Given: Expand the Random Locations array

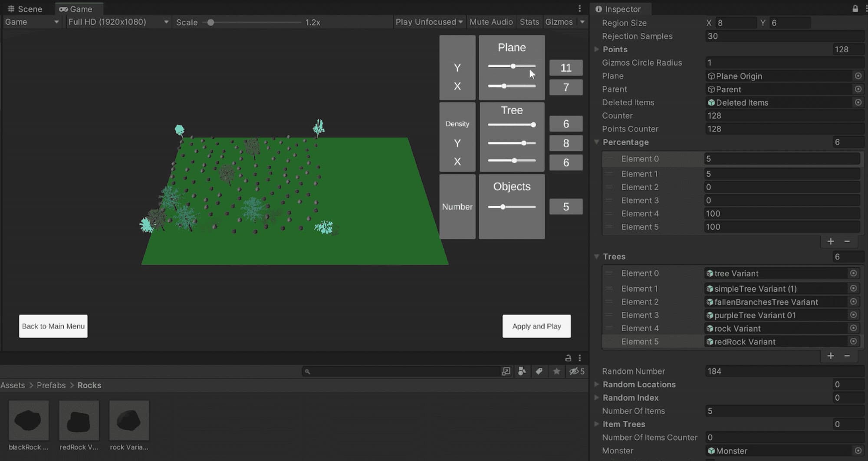Looking at the screenshot, I should pos(597,384).
